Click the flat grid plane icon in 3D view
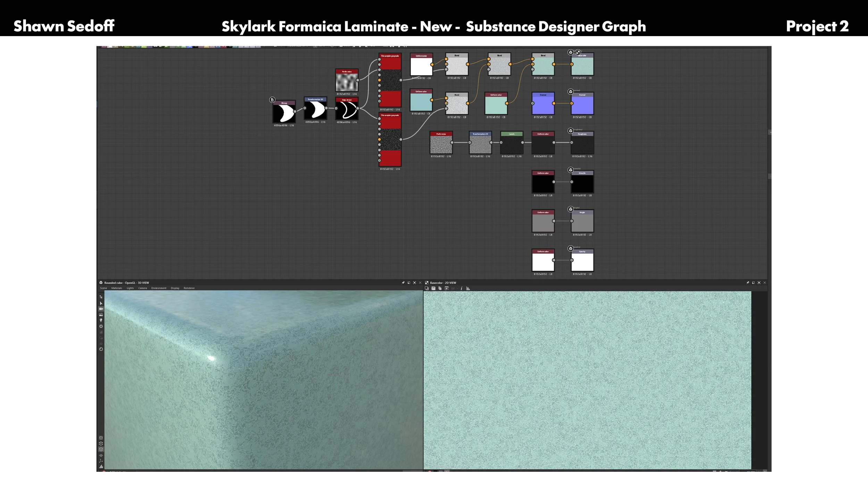 pos(101,455)
